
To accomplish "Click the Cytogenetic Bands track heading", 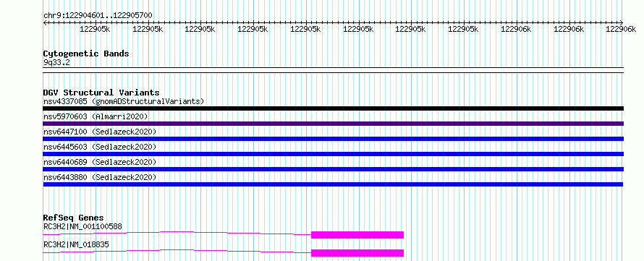I will click(x=86, y=54).
